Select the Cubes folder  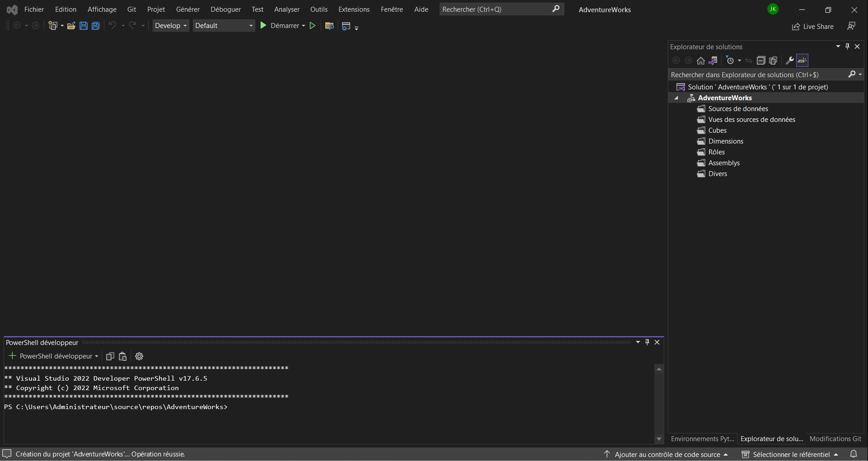[x=717, y=130]
